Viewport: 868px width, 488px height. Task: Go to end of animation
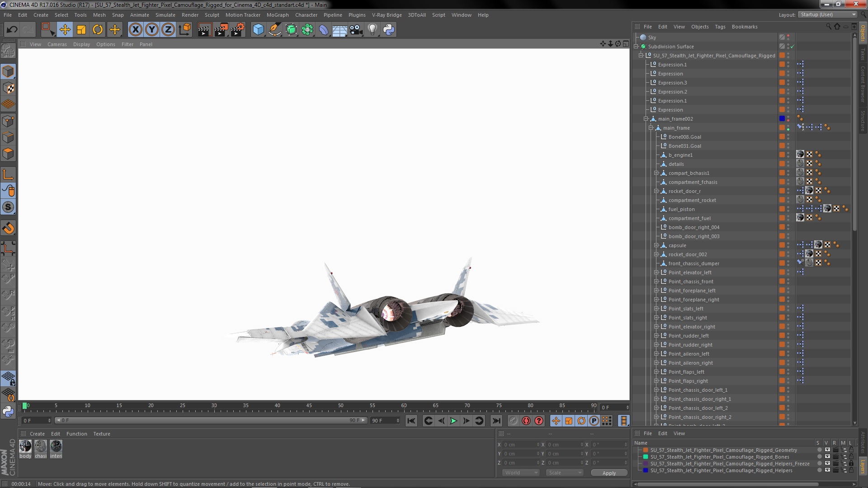pyautogui.click(x=496, y=421)
